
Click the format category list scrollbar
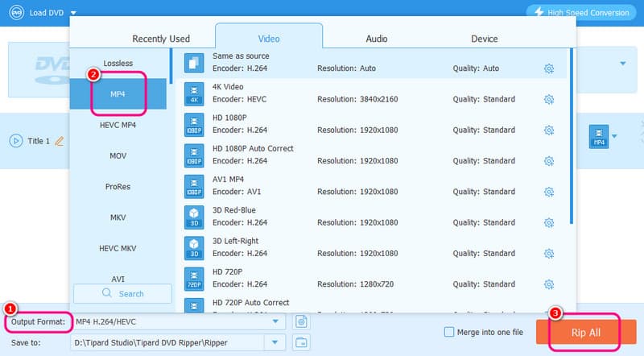tap(171, 66)
